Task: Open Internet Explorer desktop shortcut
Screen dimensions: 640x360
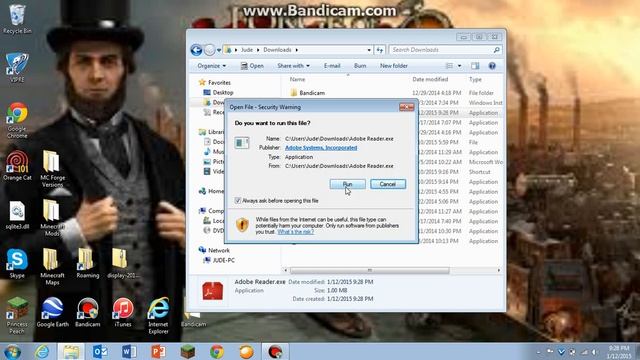Action: tap(158, 316)
